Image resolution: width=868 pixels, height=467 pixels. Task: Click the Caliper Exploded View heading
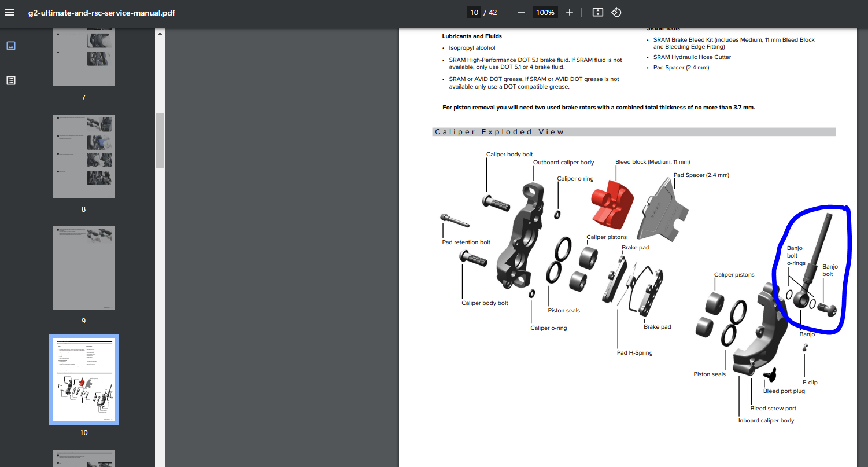pyautogui.click(x=499, y=132)
